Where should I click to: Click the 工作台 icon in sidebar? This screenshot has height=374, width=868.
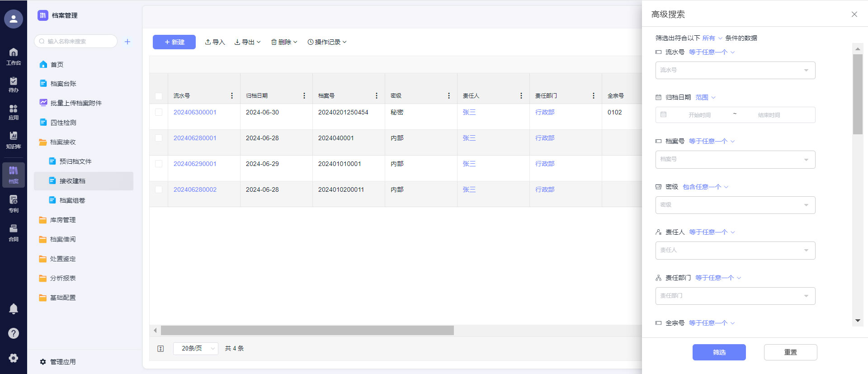tap(14, 56)
